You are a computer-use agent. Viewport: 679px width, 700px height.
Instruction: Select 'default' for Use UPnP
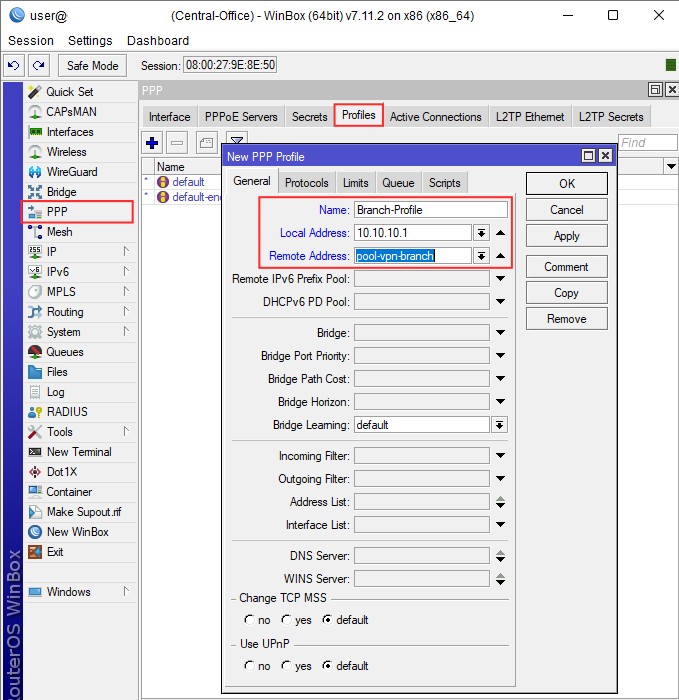[327, 666]
